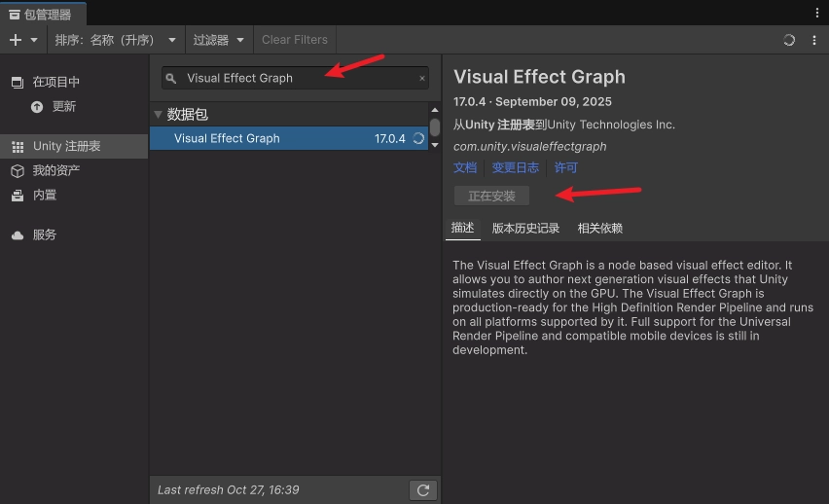Click the spinner icon in package row

click(x=418, y=138)
